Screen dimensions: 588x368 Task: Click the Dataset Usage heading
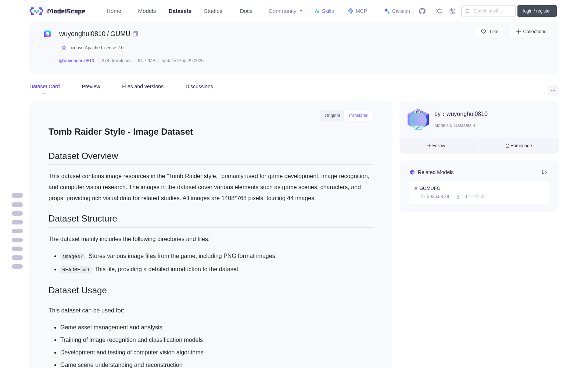78,290
